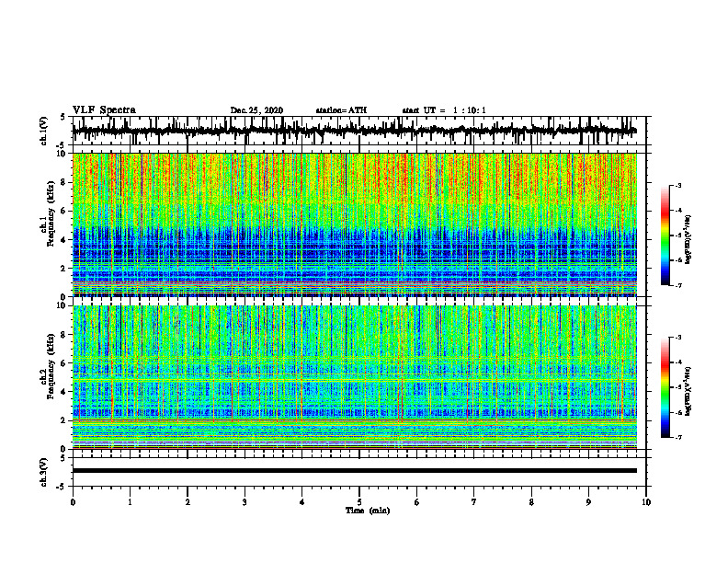This screenshot has width=728, height=563.
Task: Click time axis tick label "0"
Action: click(x=73, y=502)
